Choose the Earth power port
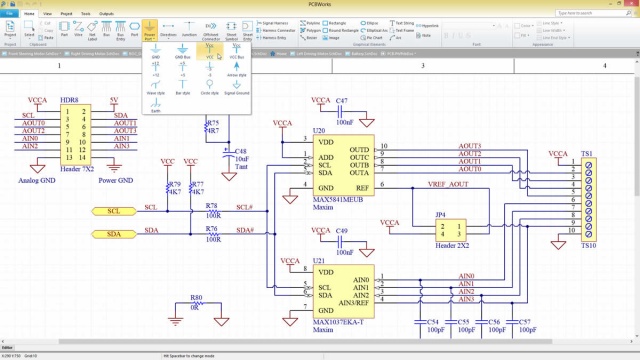 (156, 105)
